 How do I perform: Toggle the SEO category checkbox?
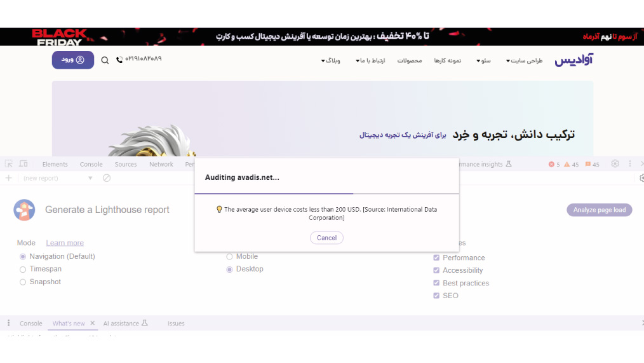(x=436, y=296)
